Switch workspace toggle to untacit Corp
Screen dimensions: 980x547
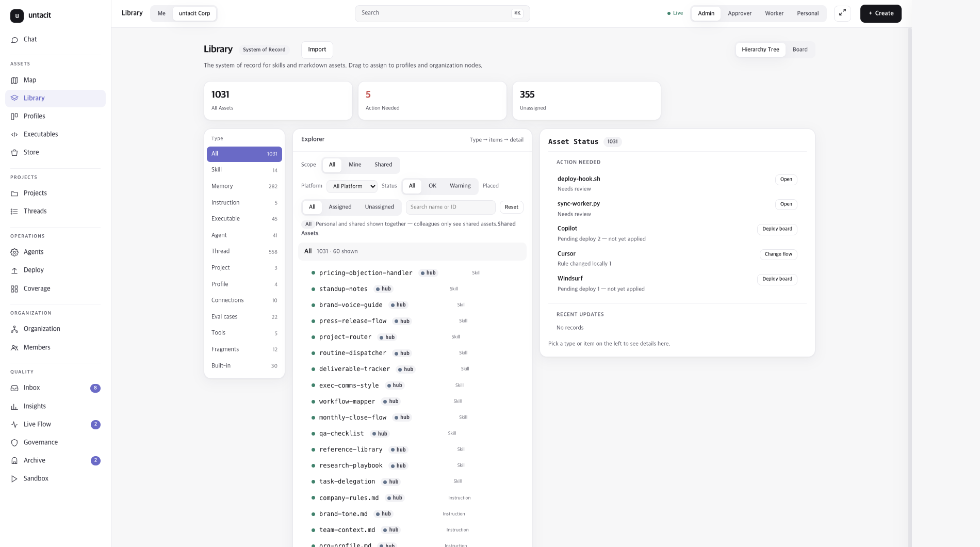point(194,13)
